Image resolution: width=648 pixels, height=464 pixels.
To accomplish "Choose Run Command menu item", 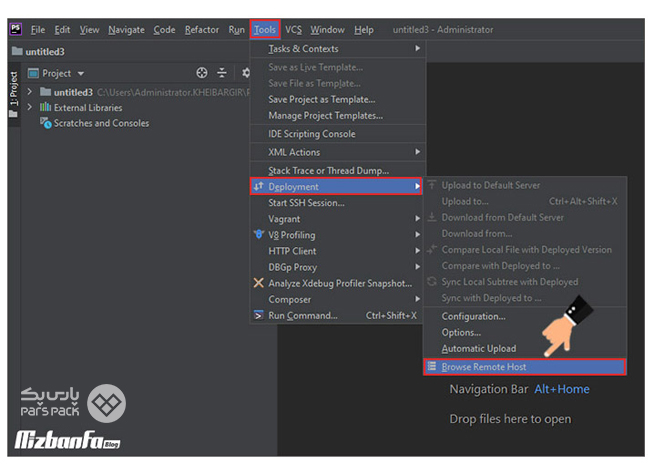I will click(338, 315).
